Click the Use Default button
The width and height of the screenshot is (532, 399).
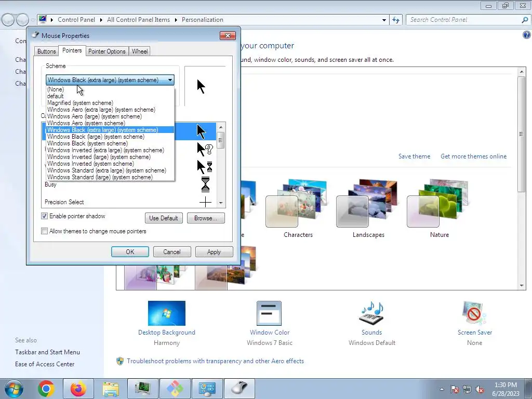164,218
